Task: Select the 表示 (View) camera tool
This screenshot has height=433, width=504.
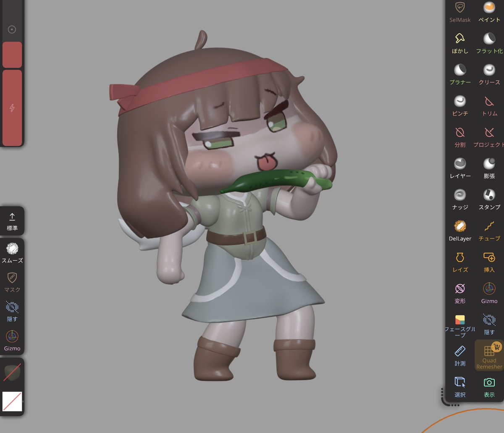Action: point(489,387)
